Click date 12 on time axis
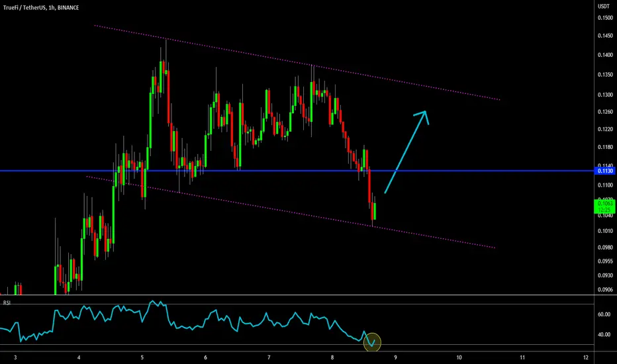The width and height of the screenshot is (617, 364). coord(586,357)
